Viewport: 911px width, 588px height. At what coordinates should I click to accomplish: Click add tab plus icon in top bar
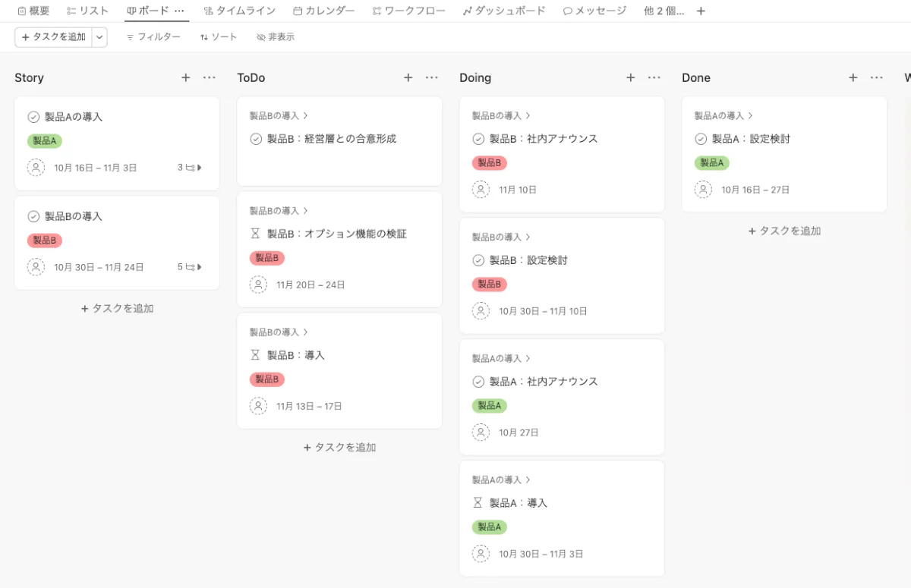tap(701, 11)
